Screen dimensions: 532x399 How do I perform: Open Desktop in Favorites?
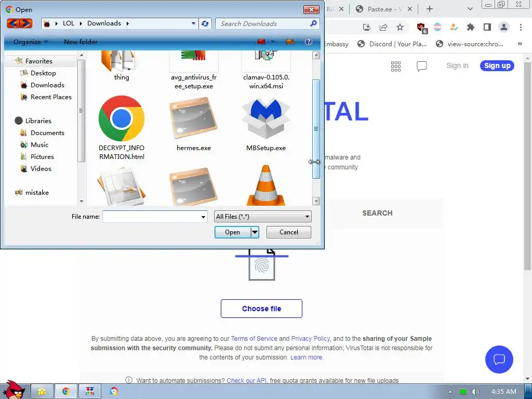43,73
